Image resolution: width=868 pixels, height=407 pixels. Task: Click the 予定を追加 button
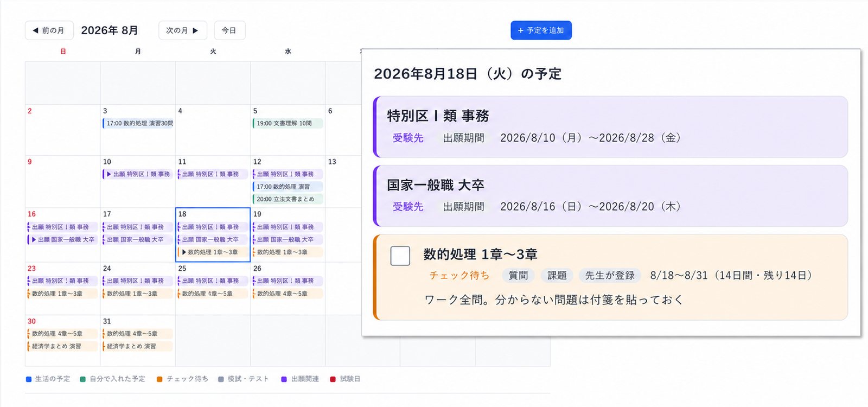[541, 30]
